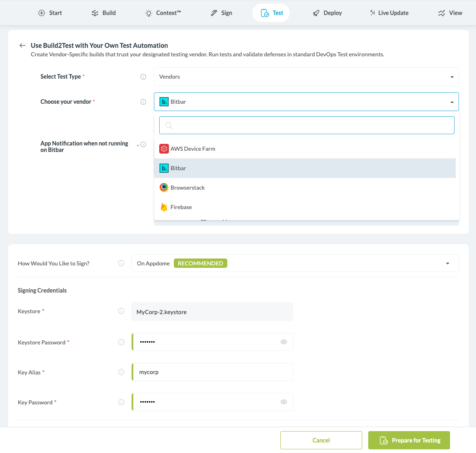This screenshot has height=453, width=476.
Task: Focus the vendor search input field
Action: click(x=307, y=125)
